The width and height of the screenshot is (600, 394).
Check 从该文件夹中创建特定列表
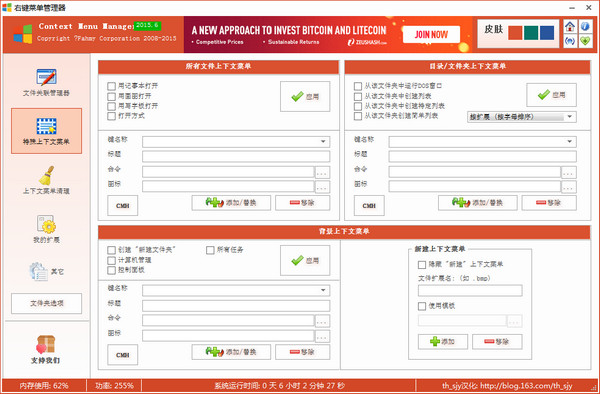pyautogui.click(x=358, y=106)
